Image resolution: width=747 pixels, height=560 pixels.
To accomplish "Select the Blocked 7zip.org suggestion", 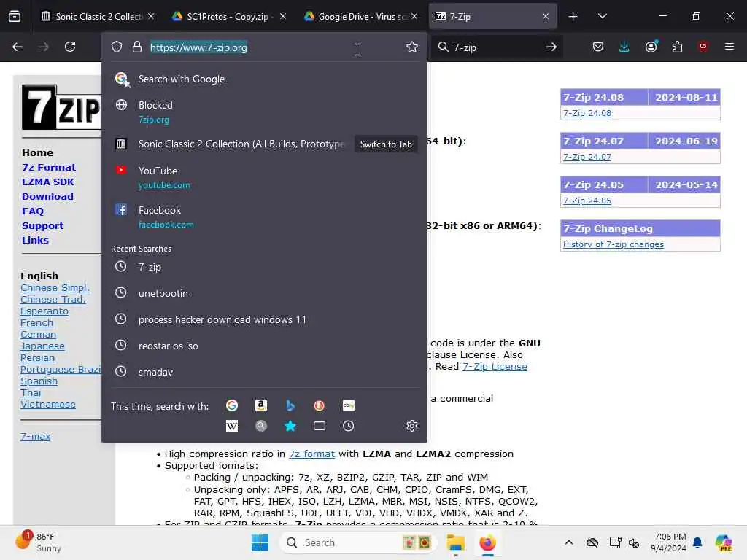I will 264,112.
